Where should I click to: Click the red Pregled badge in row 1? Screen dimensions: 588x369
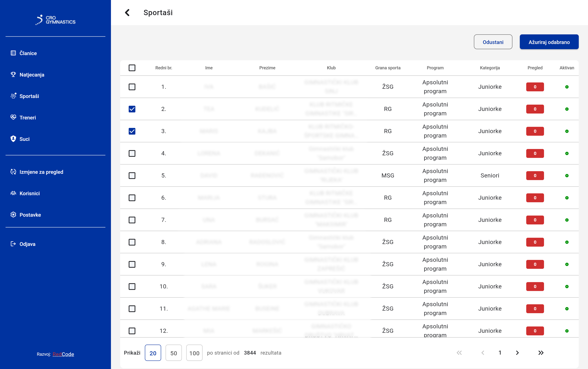[535, 87]
